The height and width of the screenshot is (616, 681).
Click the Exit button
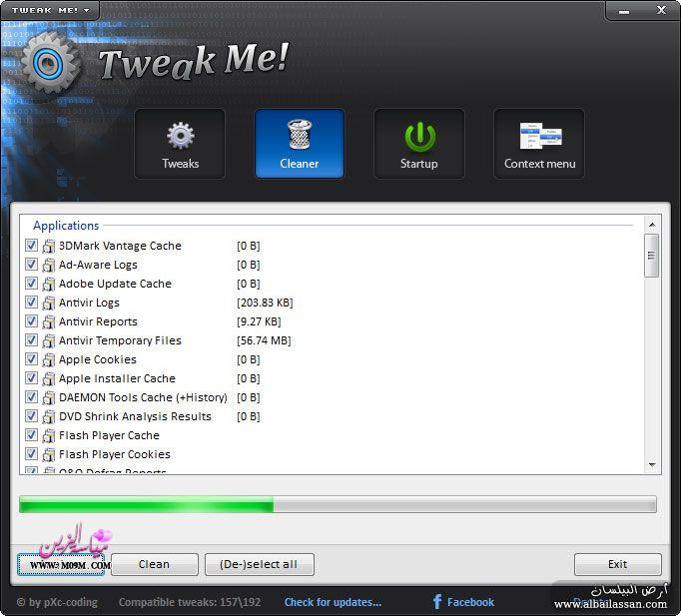(x=617, y=564)
